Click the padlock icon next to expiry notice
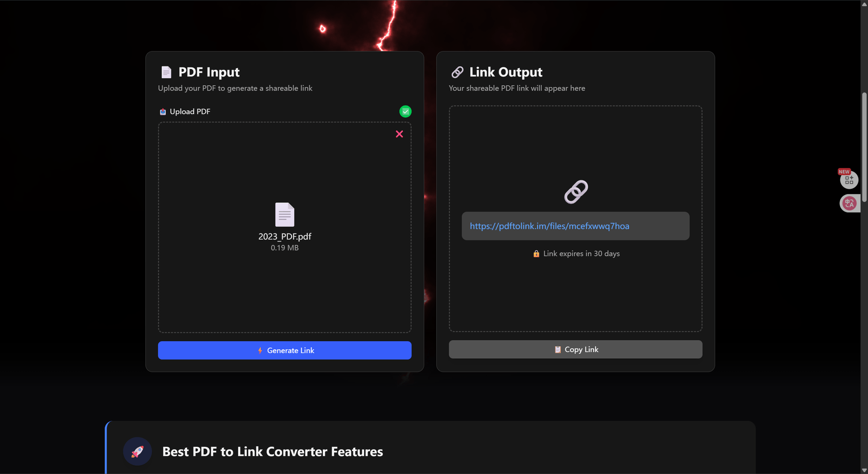The width and height of the screenshot is (868, 474). [536, 254]
